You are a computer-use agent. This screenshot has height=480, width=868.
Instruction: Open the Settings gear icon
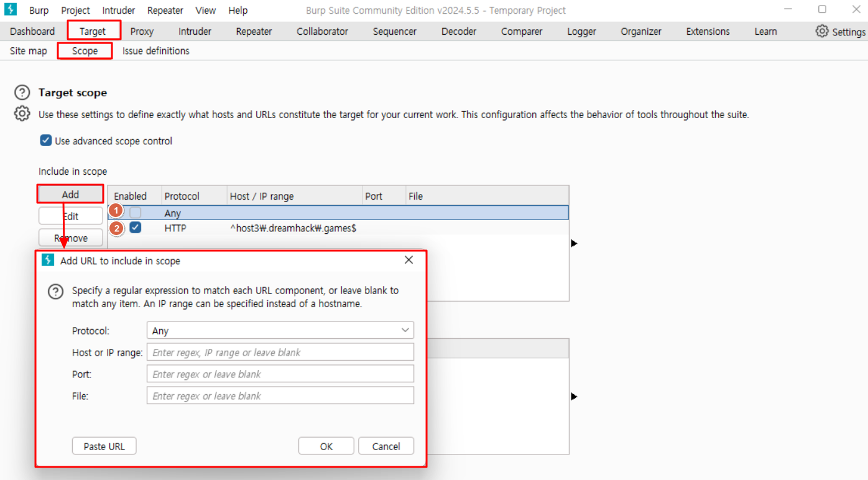822,31
